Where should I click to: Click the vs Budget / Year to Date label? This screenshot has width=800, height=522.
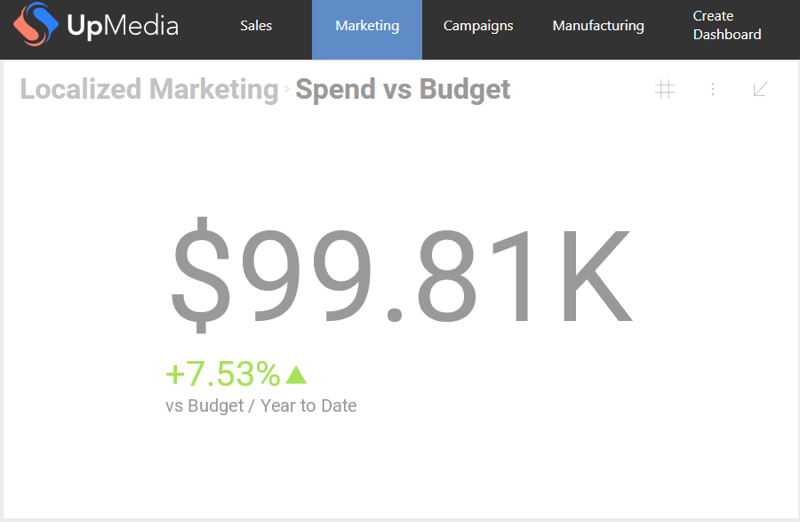click(x=261, y=406)
